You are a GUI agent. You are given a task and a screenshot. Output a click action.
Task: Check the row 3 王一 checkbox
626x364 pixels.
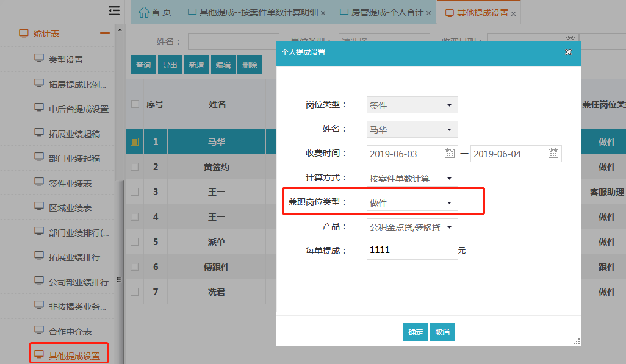[x=135, y=191]
